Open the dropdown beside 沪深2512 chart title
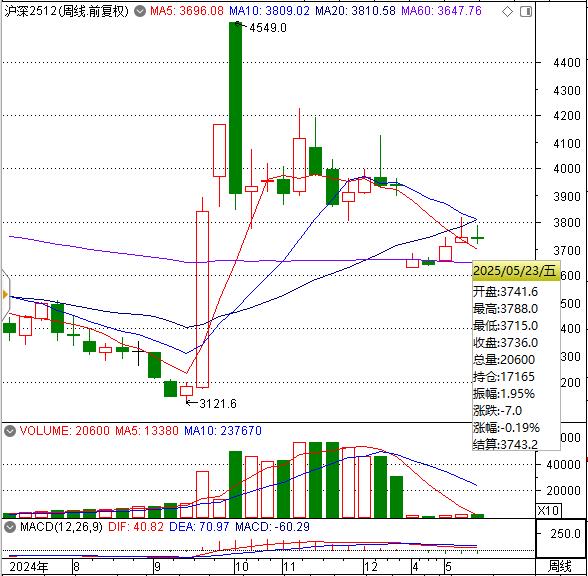 point(140,11)
